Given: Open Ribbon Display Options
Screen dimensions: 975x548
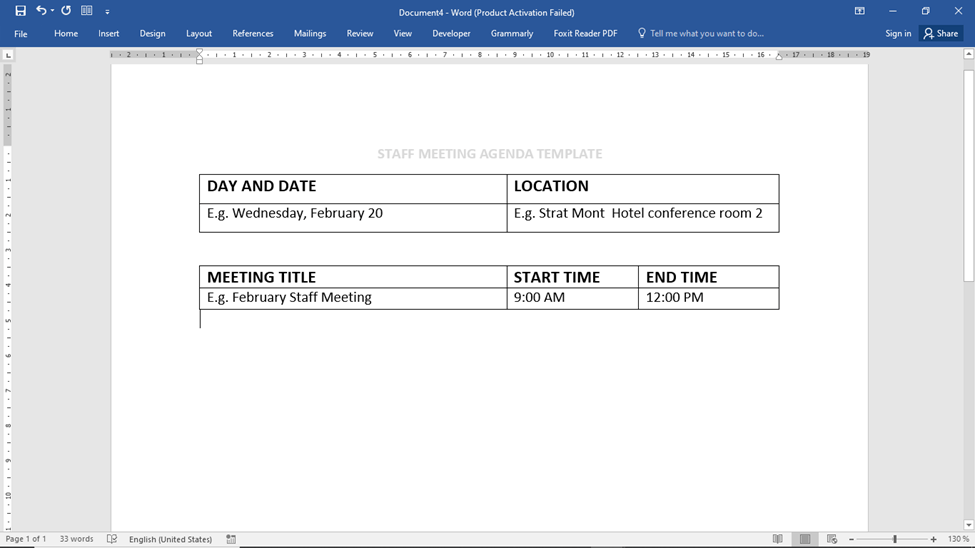Looking at the screenshot, I should coord(859,11).
